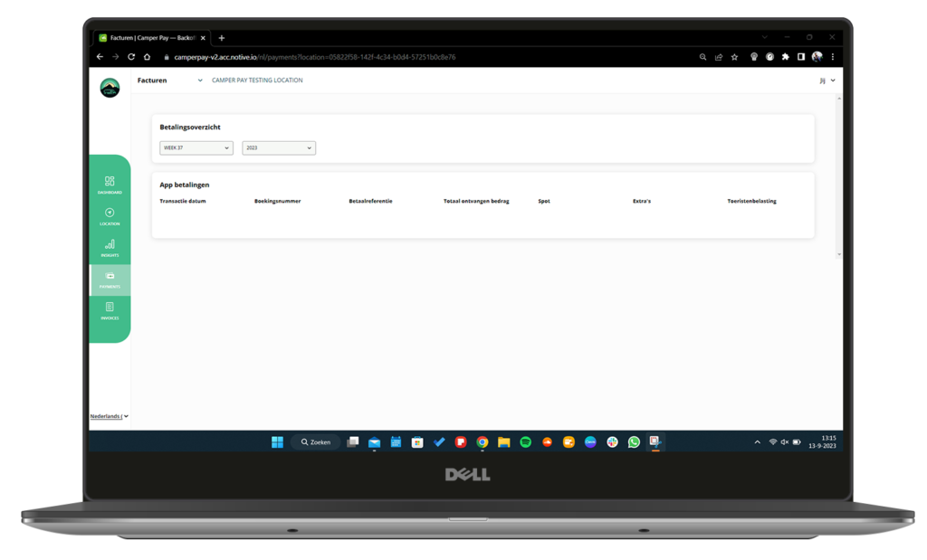This screenshot has height=560, width=927.
Task: Open a new browser tab
Action: pos(222,38)
